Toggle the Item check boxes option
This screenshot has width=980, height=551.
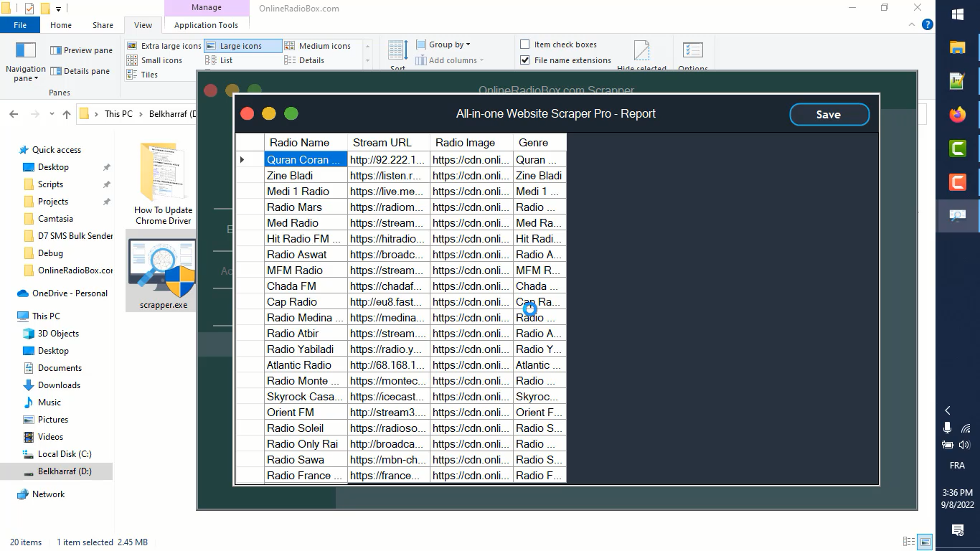tap(560, 44)
